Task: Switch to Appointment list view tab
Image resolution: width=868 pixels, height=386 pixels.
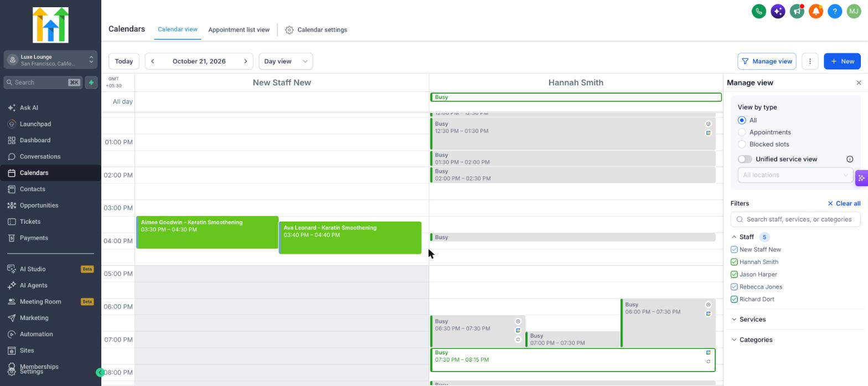Action: tap(239, 30)
